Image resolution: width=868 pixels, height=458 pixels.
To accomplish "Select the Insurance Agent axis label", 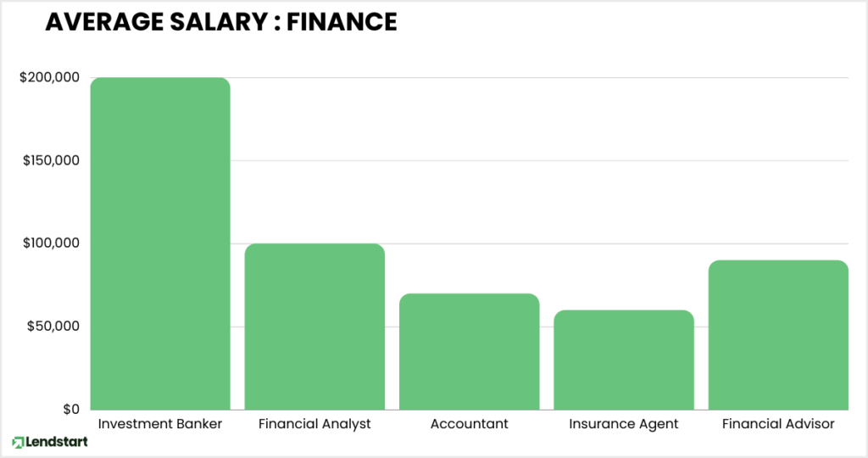I will [624, 424].
